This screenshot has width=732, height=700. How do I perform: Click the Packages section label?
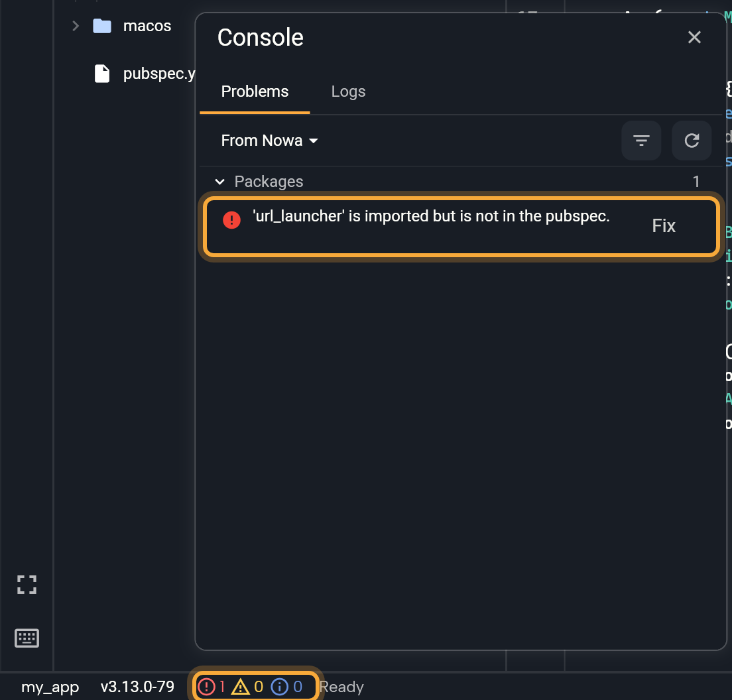[x=269, y=182]
